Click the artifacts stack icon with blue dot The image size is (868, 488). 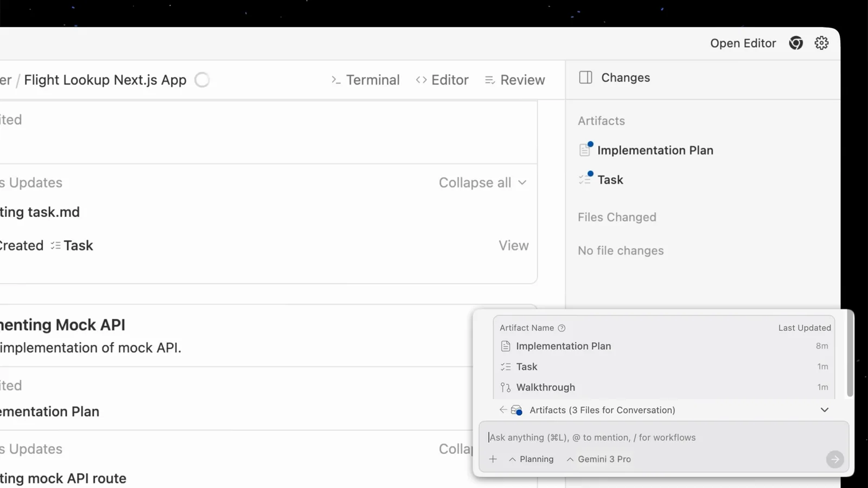516,410
